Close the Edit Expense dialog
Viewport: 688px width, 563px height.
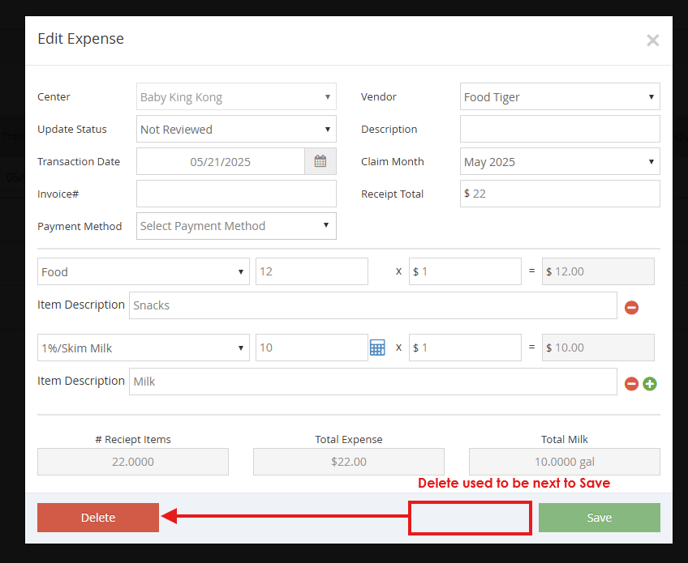point(652,41)
